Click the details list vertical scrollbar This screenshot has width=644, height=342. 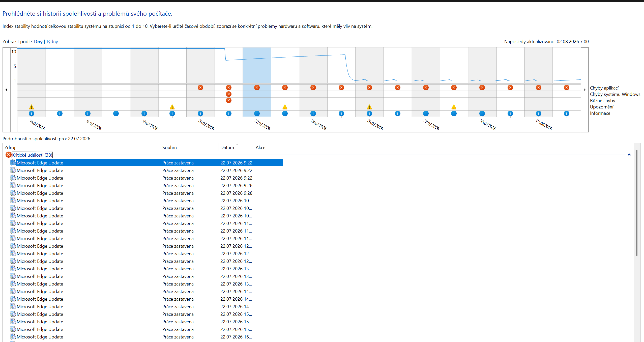[x=637, y=203]
